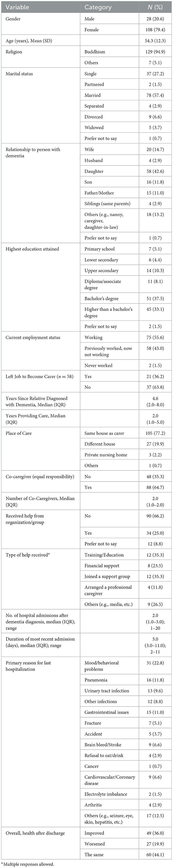
Task: Select the Urinary tract infection cell
Action: (x=107, y=691)
